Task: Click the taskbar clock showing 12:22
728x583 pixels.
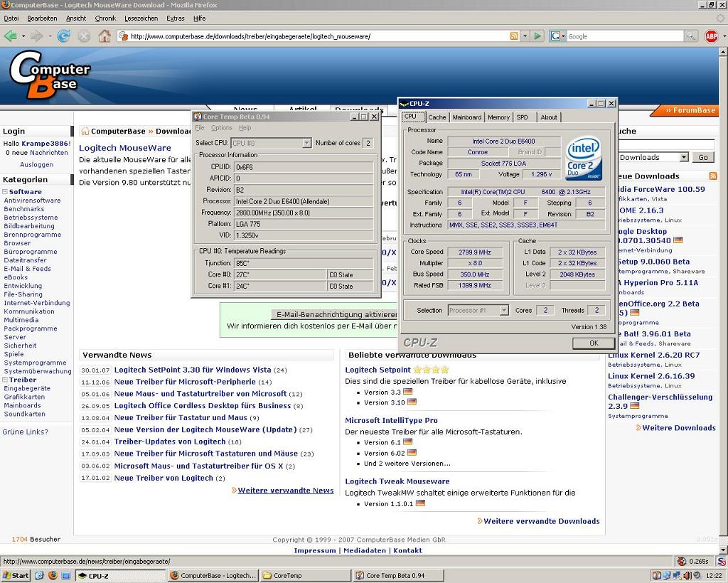Action: [x=714, y=576]
